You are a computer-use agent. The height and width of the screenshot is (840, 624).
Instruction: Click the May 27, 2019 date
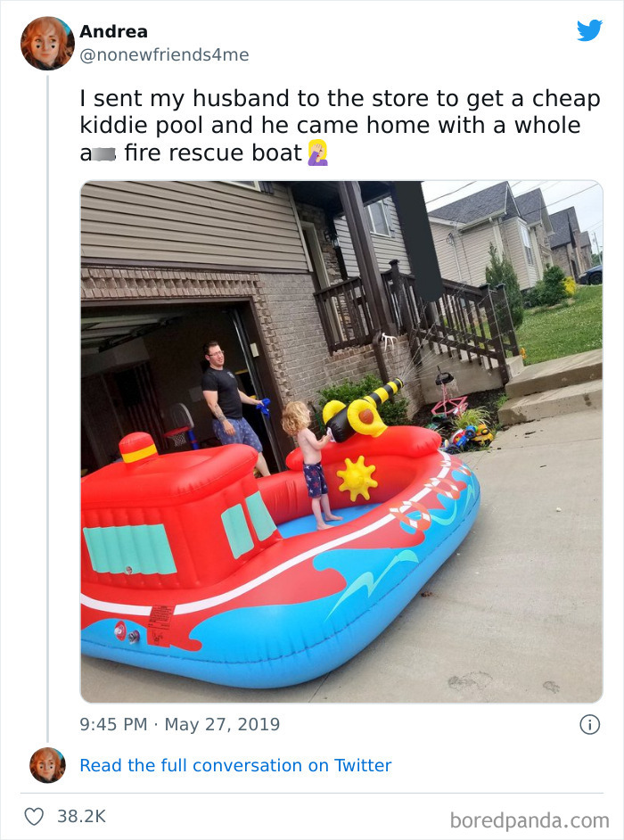(x=222, y=724)
